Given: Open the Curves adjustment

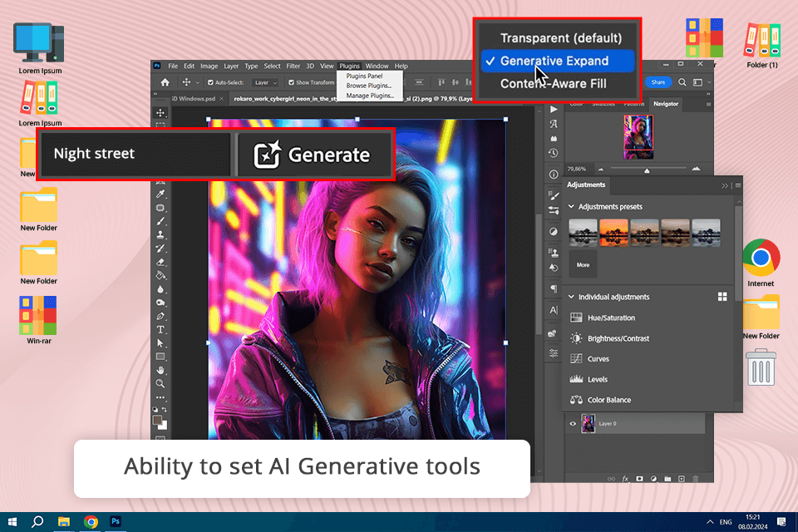Looking at the screenshot, I should [598, 359].
